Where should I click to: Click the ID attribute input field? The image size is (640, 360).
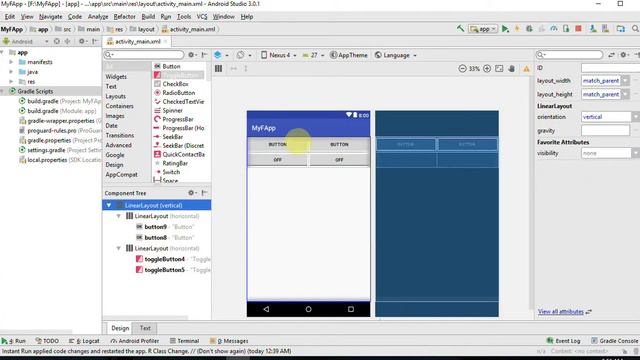[x=610, y=68]
